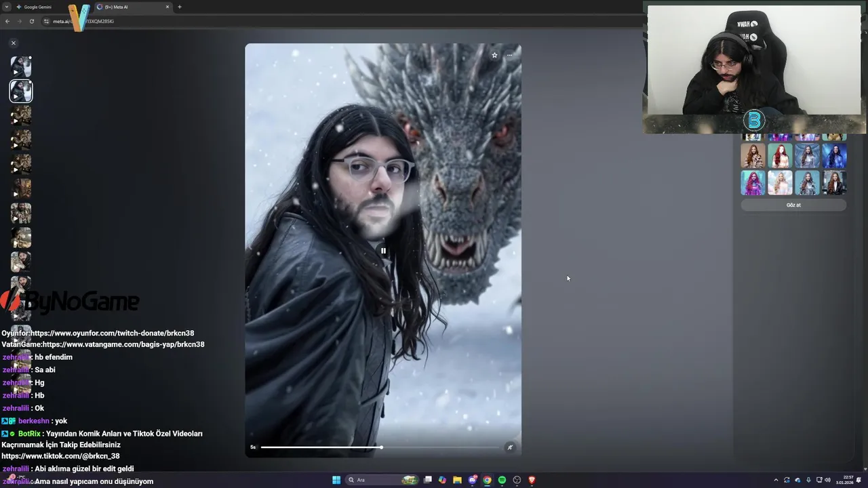Open the topmost video thumbnail in left strip
Screen dimensions: 868x488
tap(21, 66)
